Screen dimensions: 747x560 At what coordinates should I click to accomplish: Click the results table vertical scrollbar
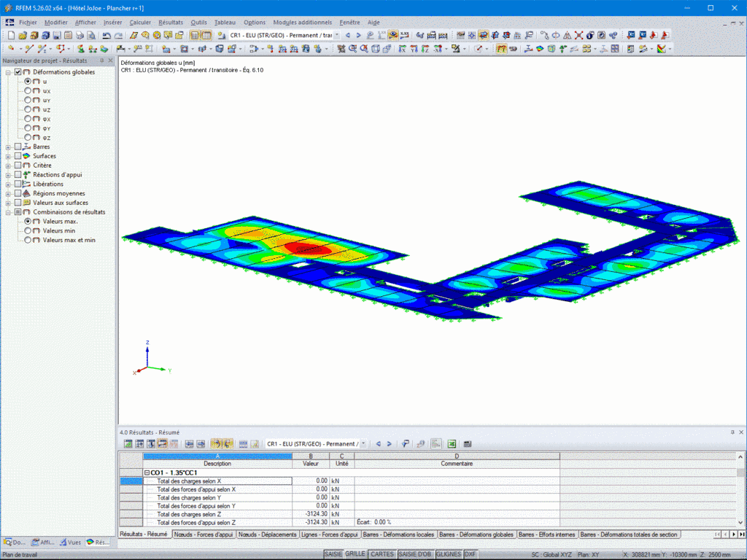click(x=740, y=489)
